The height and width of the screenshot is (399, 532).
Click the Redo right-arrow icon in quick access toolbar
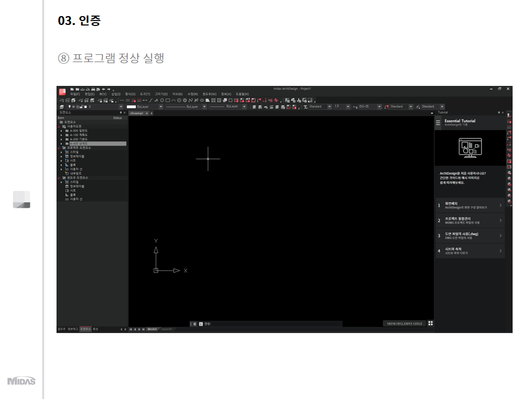pos(109,89)
